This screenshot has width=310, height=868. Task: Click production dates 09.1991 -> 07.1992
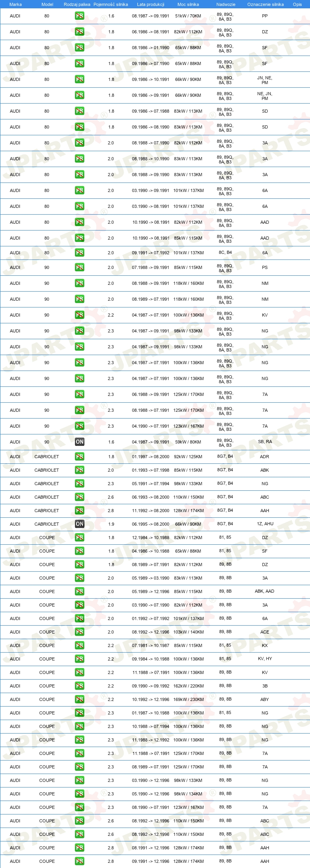click(151, 253)
